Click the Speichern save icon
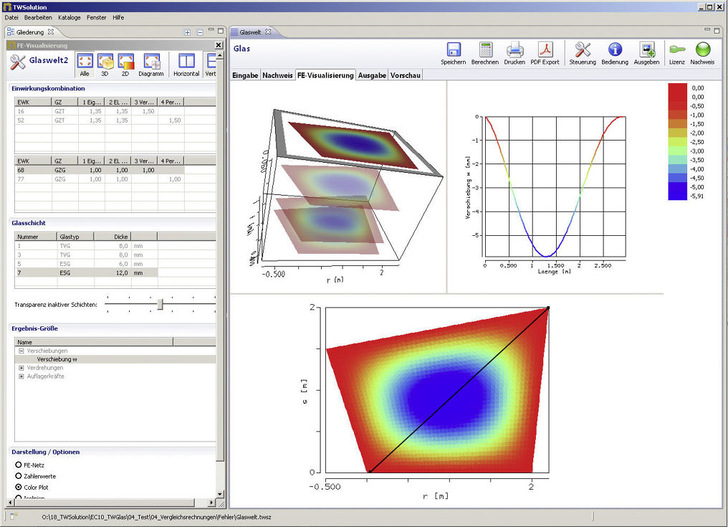 452,50
